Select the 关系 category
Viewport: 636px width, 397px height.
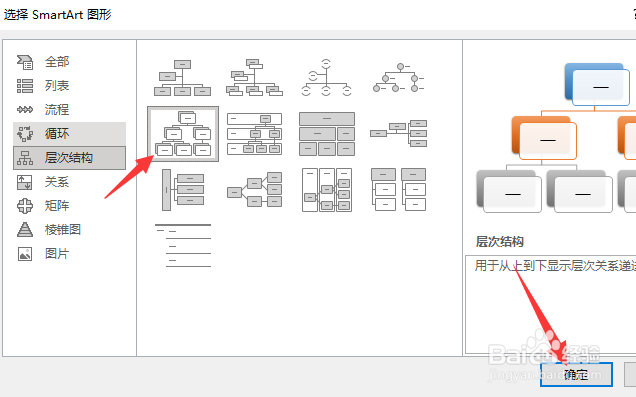tap(69, 181)
